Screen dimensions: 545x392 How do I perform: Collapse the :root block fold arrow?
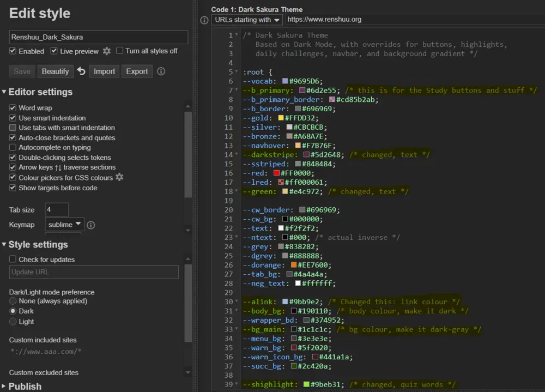237,72
